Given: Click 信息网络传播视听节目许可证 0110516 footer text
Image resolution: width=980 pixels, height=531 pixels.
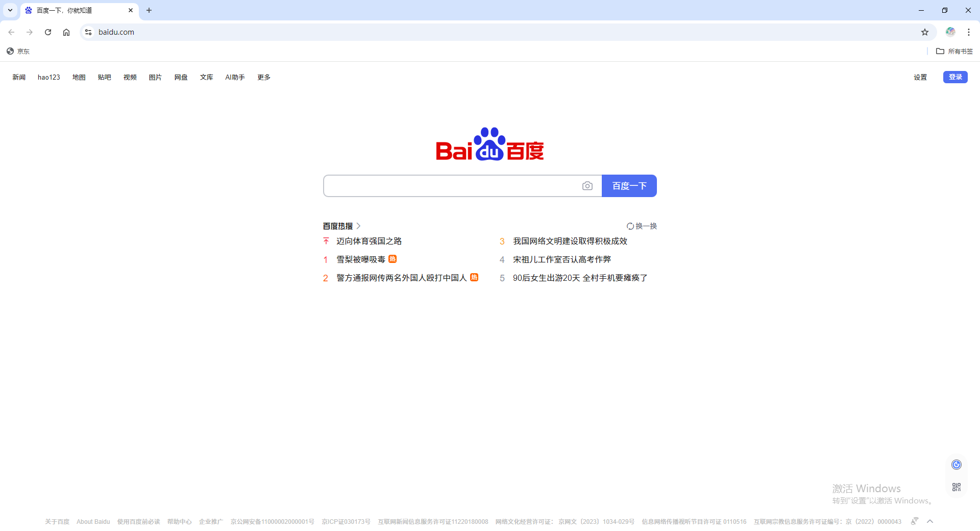Looking at the screenshot, I should point(694,522).
